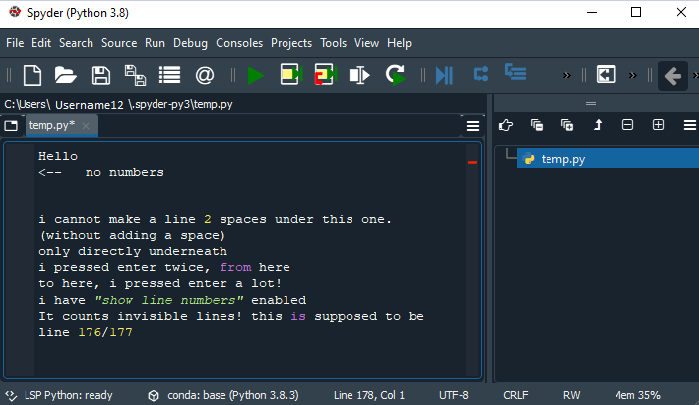This screenshot has height=405, width=699.
Task: Create a new file with the toolbar icon
Action: tap(32, 75)
